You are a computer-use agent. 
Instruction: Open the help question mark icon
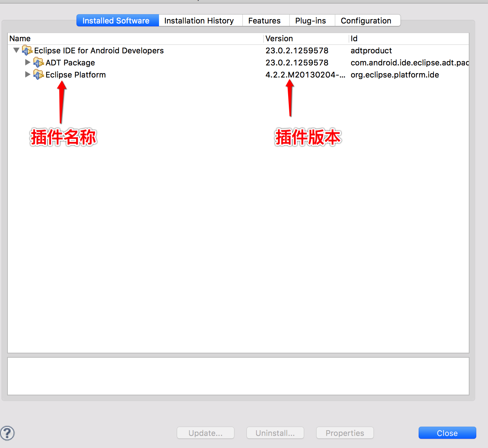coord(7,433)
